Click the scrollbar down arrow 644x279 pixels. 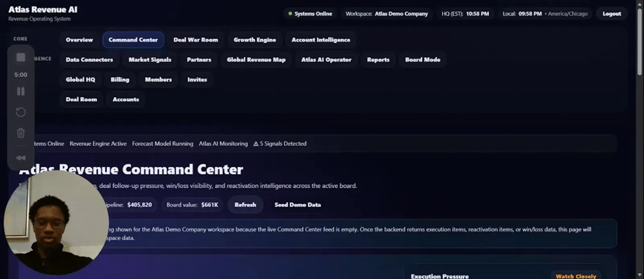pyautogui.click(x=640, y=275)
